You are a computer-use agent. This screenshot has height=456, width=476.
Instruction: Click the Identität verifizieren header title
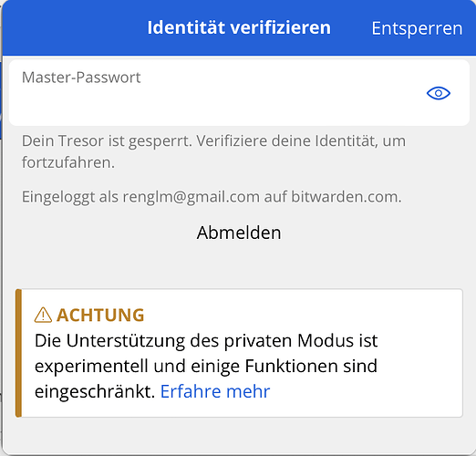(x=239, y=28)
